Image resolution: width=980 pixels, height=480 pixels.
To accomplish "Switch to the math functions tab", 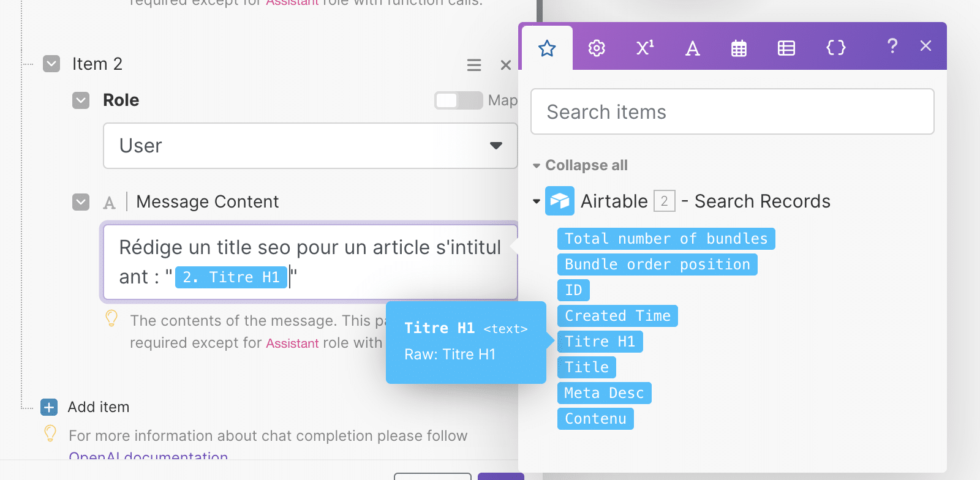I will pos(645,48).
